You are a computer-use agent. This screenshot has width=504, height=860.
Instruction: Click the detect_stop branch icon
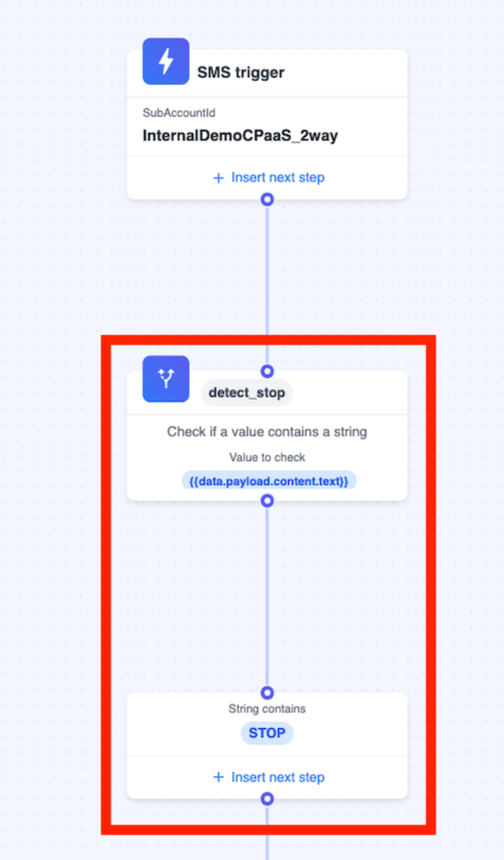[166, 379]
